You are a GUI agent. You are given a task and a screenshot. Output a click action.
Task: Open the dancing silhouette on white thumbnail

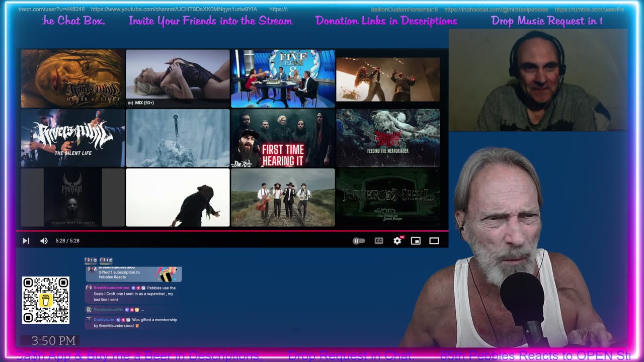click(178, 198)
